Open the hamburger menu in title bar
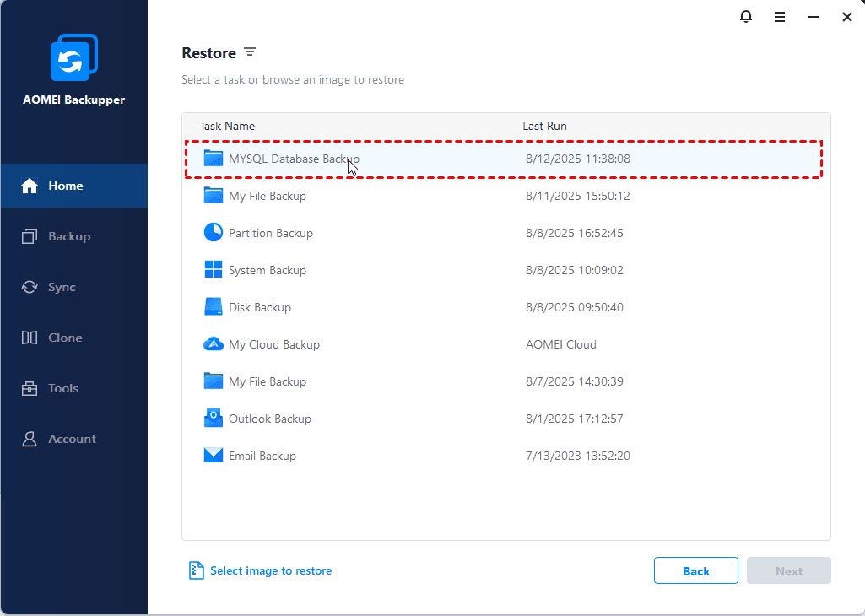Screen dimensions: 865x616 tap(780, 17)
